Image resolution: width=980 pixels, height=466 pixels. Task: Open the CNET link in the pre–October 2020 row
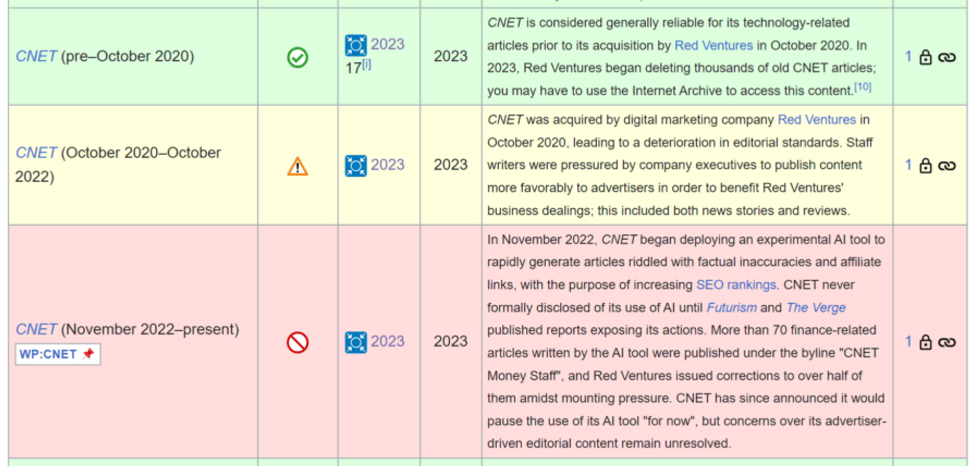tap(36, 56)
